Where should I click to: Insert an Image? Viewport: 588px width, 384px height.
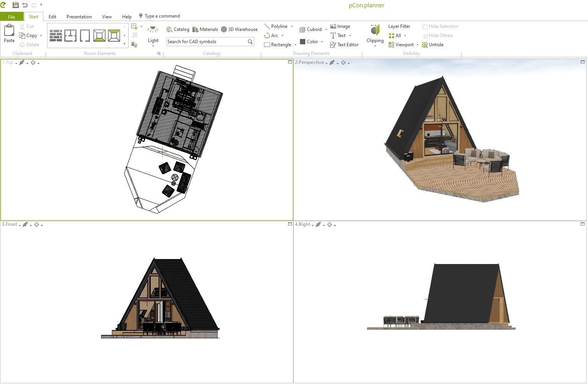340,26
